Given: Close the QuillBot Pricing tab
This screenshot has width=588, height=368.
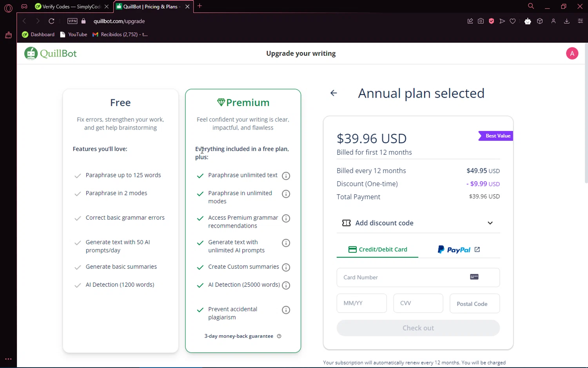Looking at the screenshot, I should click(187, 7).
